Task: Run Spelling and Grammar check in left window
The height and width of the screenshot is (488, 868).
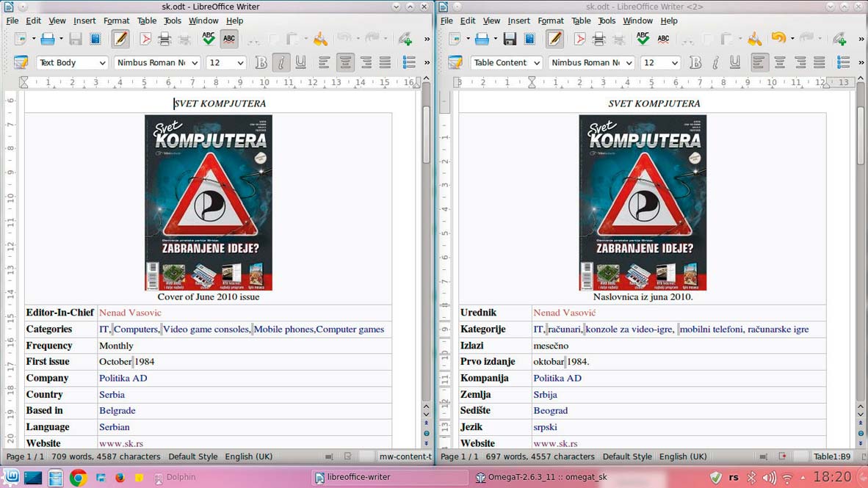Action: 208,39
